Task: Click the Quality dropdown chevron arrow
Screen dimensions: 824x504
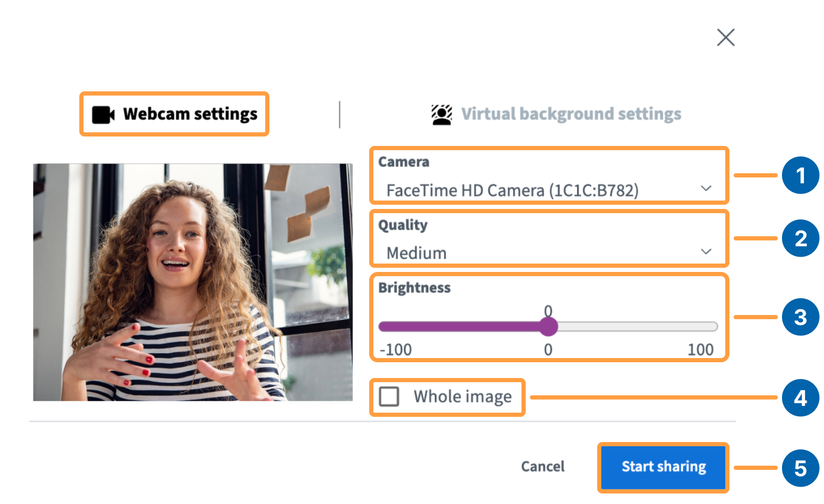Action: (706, 251)
